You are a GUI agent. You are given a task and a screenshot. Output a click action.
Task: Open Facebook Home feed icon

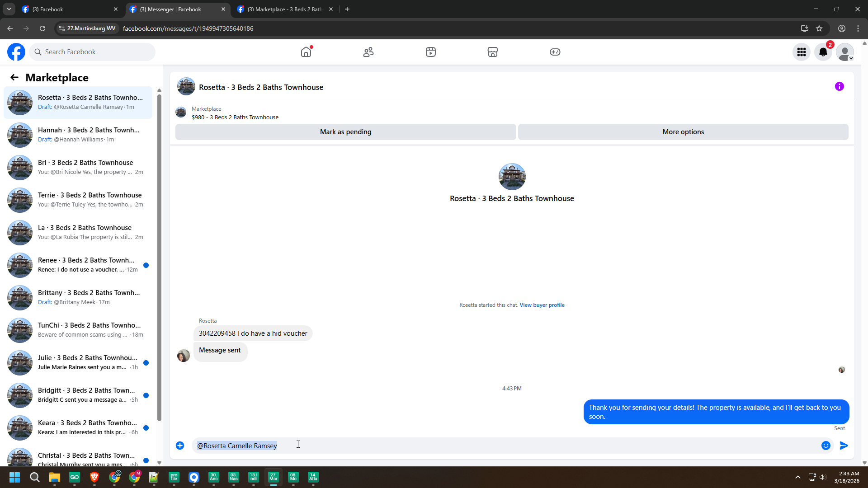click(306, 52)
